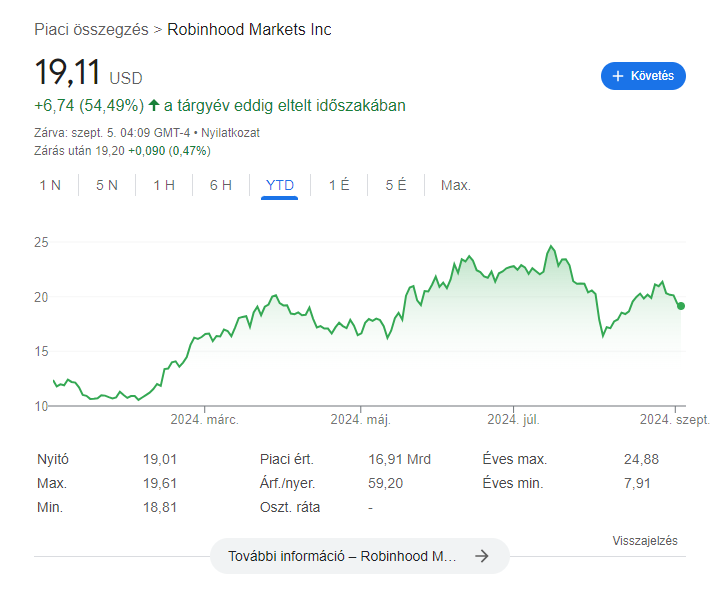Open the Max. range tab
Screen dimensions: 725x591
coord(455,185)
